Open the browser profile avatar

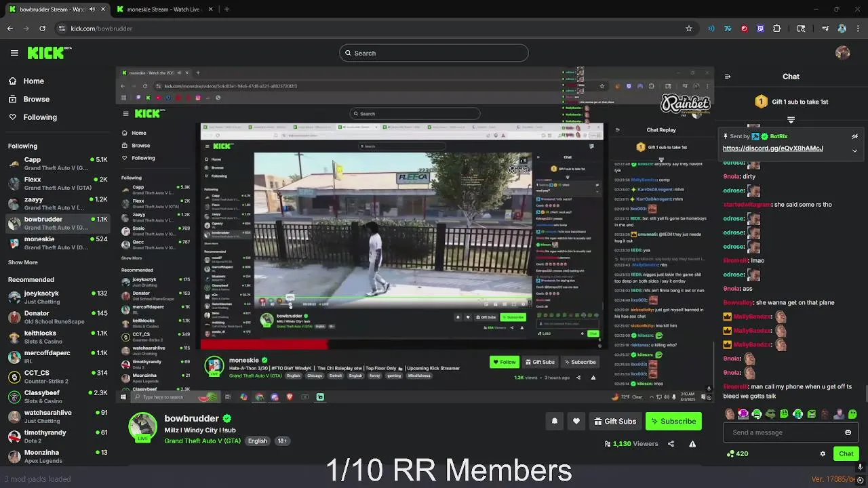click(x=842, y=28)
